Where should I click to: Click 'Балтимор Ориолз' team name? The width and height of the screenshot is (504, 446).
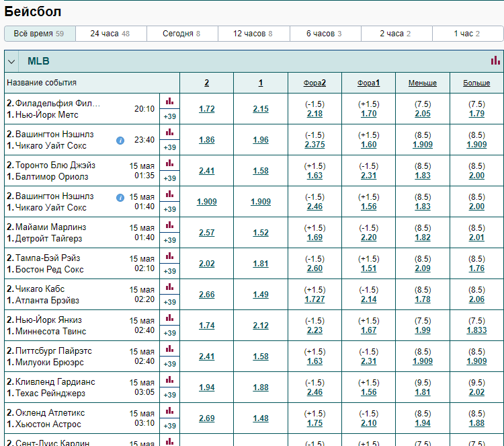pos(52,177)
